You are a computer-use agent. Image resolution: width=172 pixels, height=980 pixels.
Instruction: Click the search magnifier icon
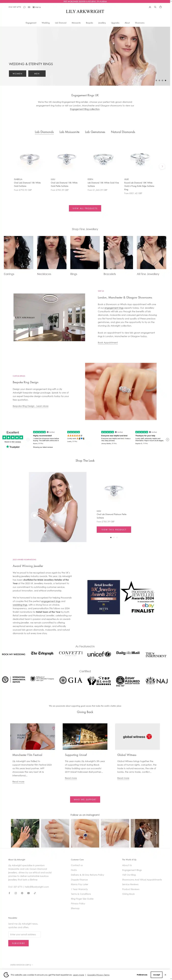tap(155, 7)
